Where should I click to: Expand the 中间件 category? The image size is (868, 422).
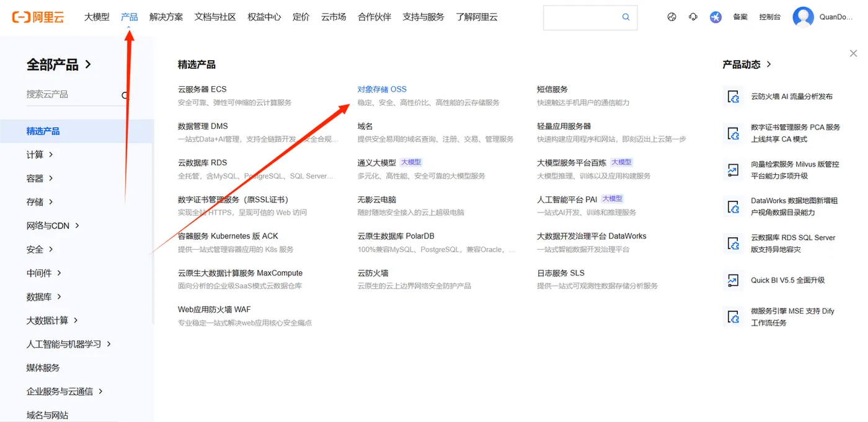coord(60,273)
